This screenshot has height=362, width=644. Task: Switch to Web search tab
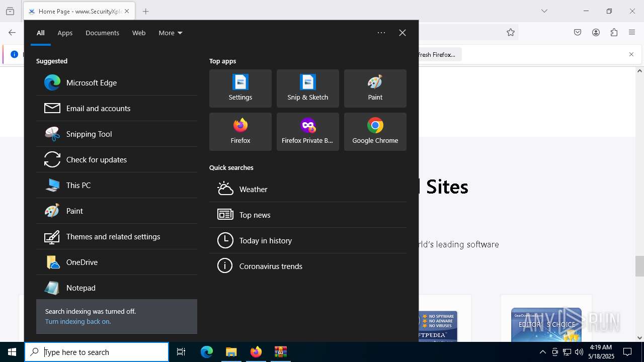click(139, 33)
